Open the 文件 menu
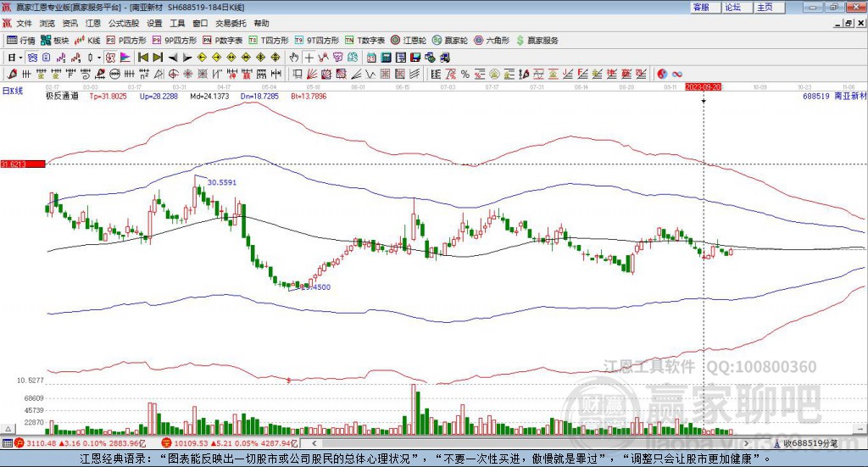The image size is (868, 467). [24, 23]
